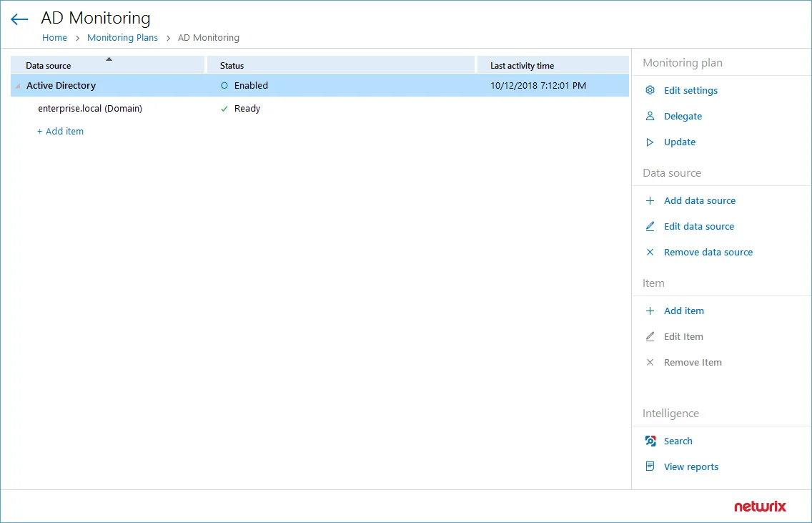Image resolution: width=812 pixels, height=523 pixels.
Task: Click the Remove Item link
Action: (x=693, y=363)
